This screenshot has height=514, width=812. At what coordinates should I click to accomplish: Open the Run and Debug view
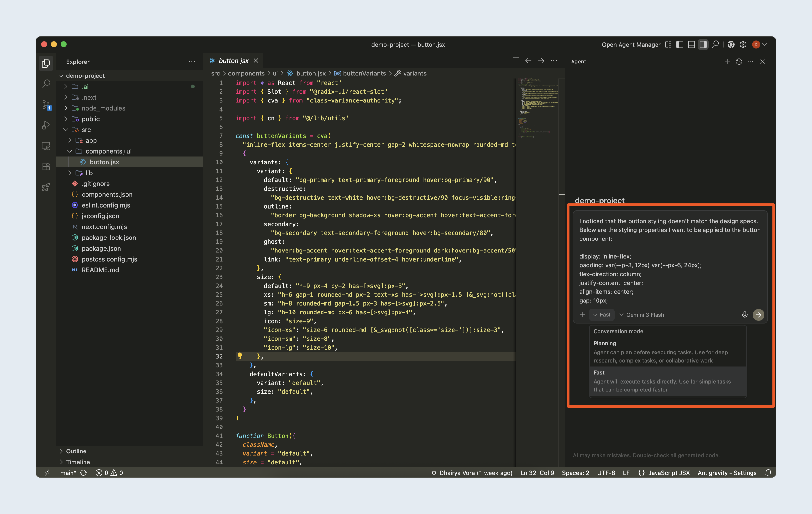[x=46, y=125]
